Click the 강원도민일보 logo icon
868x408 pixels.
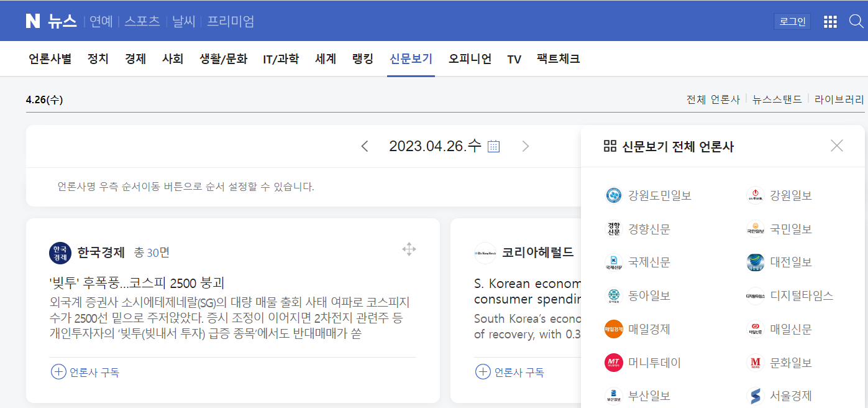614,196
